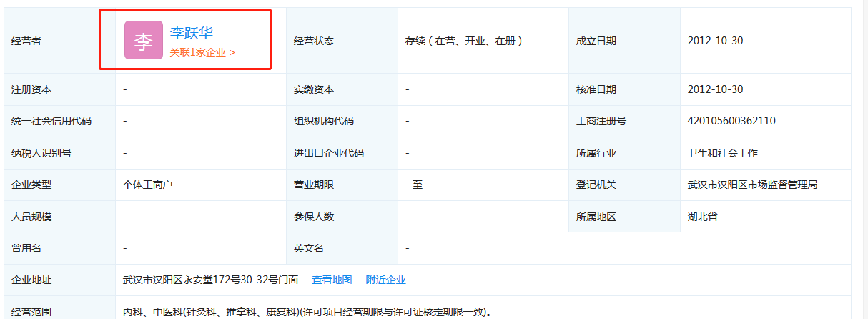Open the 关联1家企业 link
The height and width of the screenshot is (319, 868).
202,52
